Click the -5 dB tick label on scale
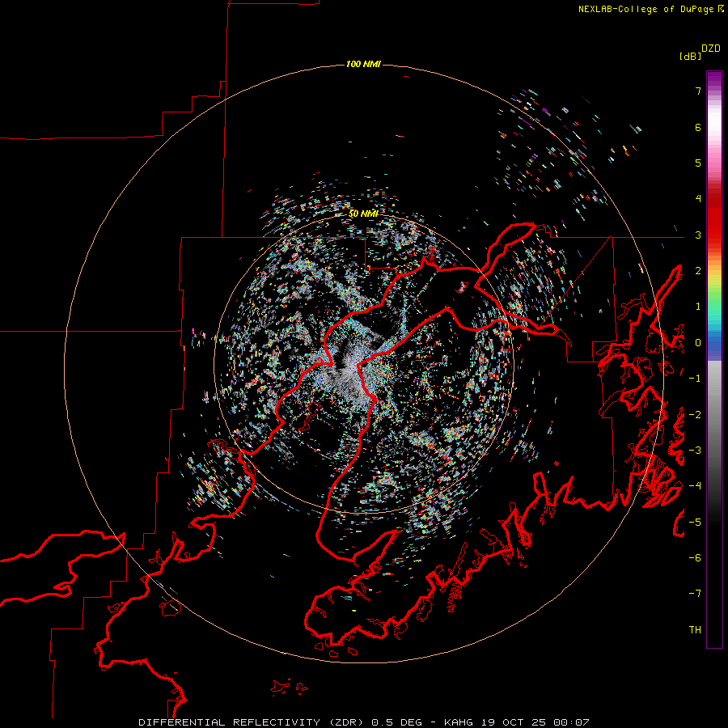This screenshot has width=728, height=728. click(695, 522)
